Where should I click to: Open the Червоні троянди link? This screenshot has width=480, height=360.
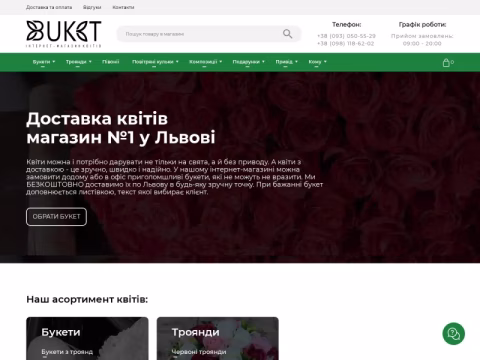point(199,352)
